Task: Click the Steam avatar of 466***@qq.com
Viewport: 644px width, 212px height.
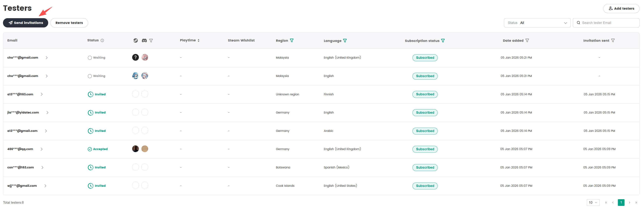Action: pyautogui.click(x=135, y=149)
